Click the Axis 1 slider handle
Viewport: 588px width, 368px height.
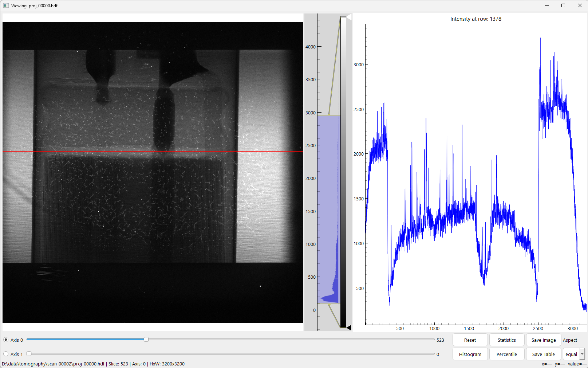click(29, 354)
